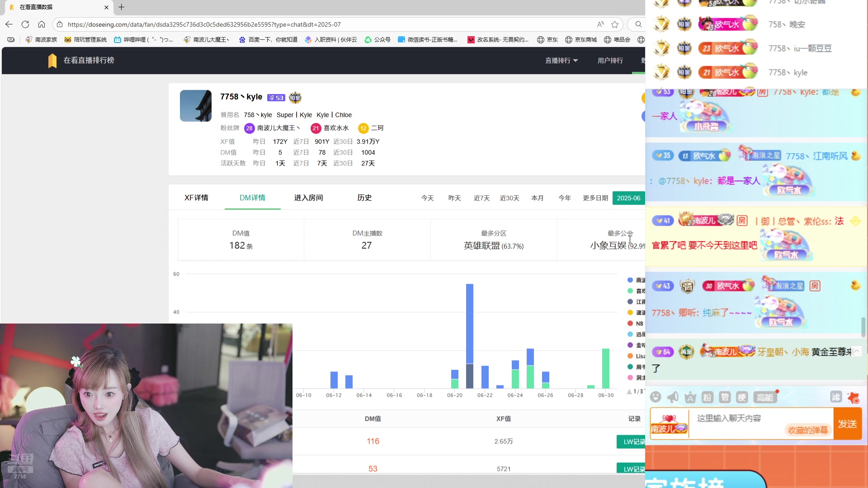Click the search magnifier beside address bar
This screenshot has width=868, height=488.
coord(638,24)
